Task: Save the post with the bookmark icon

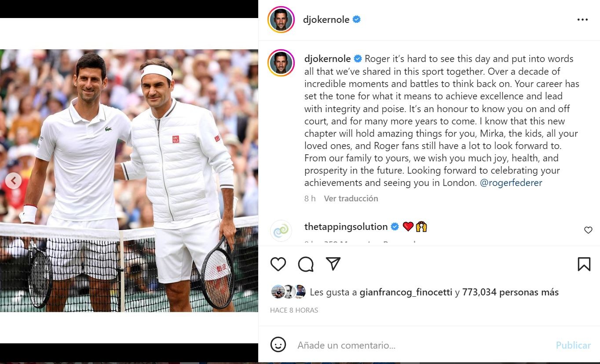Action: [x=584, y=264]
